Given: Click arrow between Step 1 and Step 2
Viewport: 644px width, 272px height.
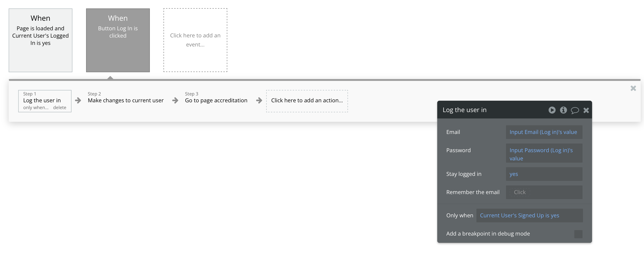Looking at the screenshot, I should [78, 100].
